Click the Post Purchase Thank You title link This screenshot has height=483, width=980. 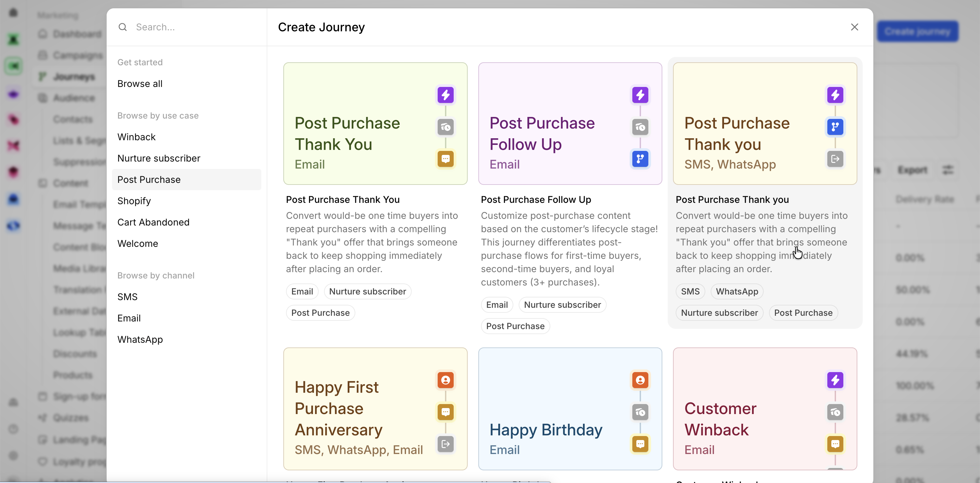pos(342,200)
